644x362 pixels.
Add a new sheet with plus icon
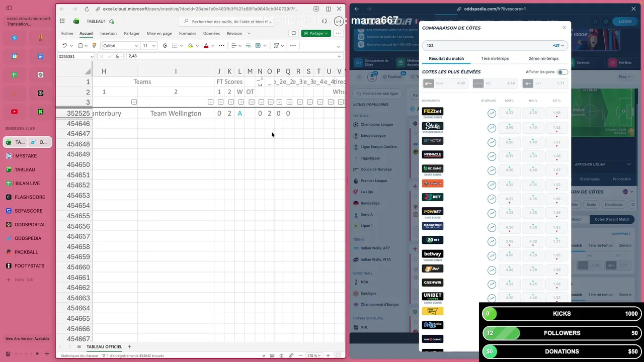129,347
